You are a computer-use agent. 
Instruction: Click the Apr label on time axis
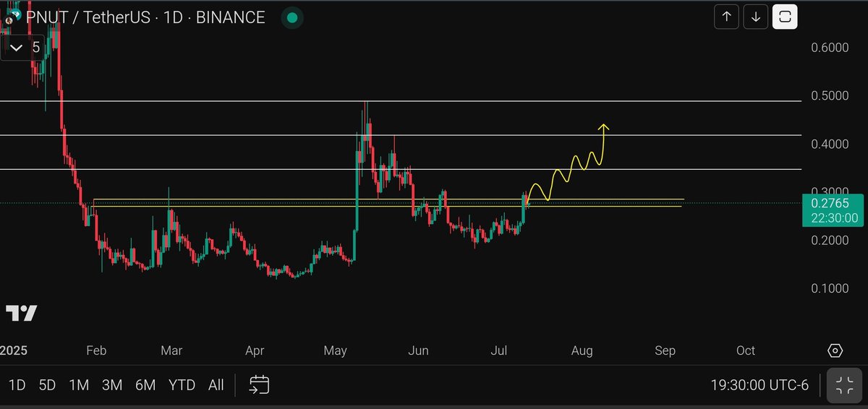point(255,350)
